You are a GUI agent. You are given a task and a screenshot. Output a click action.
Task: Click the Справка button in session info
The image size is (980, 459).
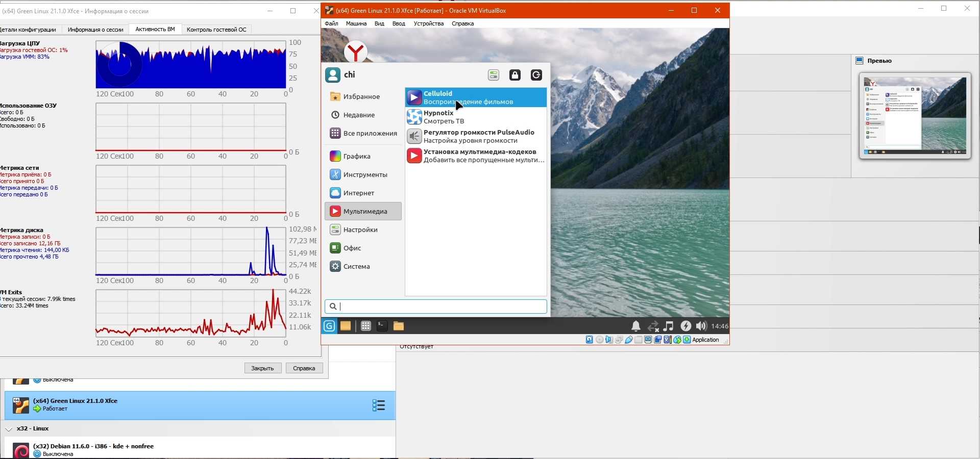pos(304,368)
